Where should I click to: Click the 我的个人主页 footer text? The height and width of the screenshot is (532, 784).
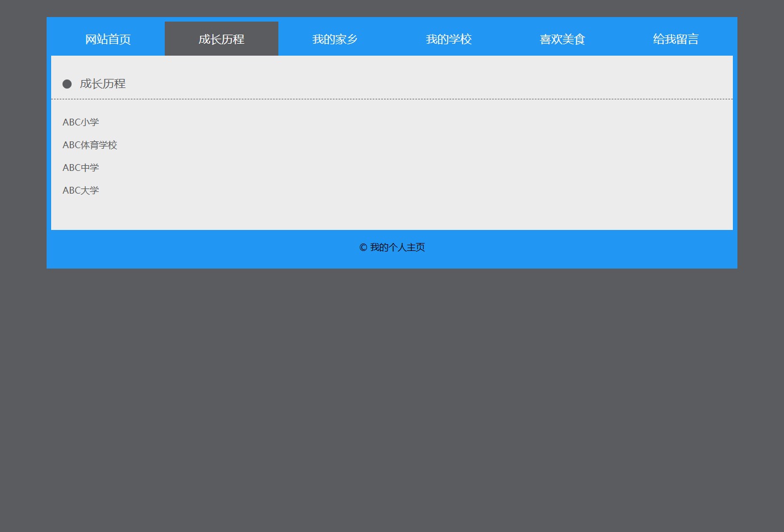pos(398,248)
